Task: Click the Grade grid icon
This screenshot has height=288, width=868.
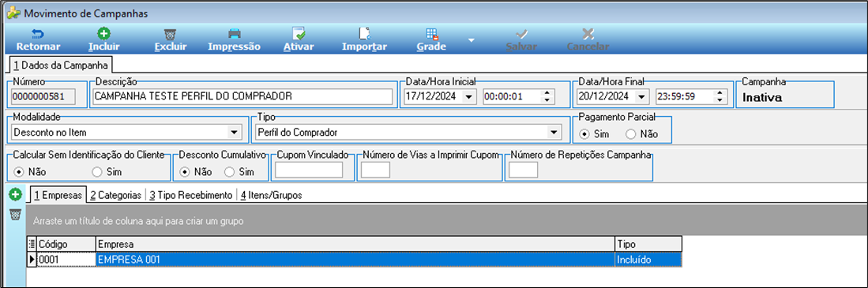Action: pyautogui.click(x=432, y=34)
